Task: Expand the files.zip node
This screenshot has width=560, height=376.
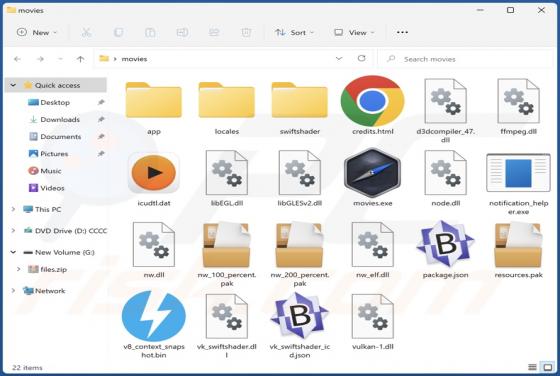Action: [18, 269]
